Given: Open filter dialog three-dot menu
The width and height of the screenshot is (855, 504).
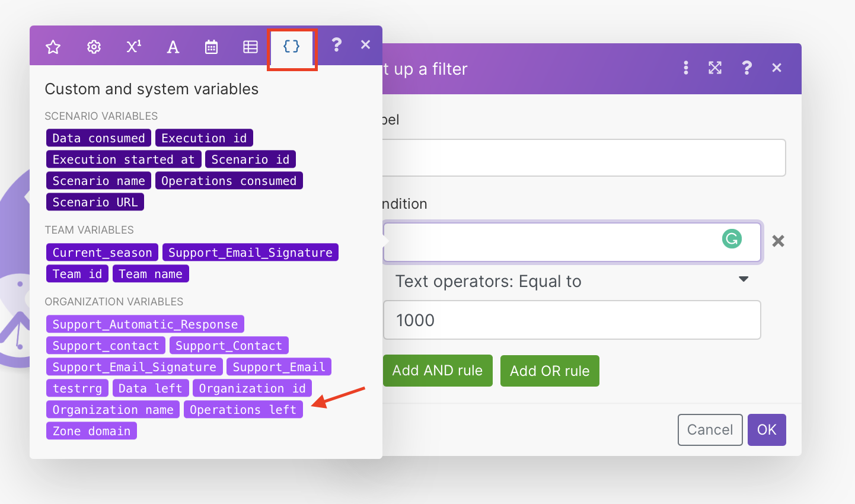Looking at the screenshot, I should (686, 68).
